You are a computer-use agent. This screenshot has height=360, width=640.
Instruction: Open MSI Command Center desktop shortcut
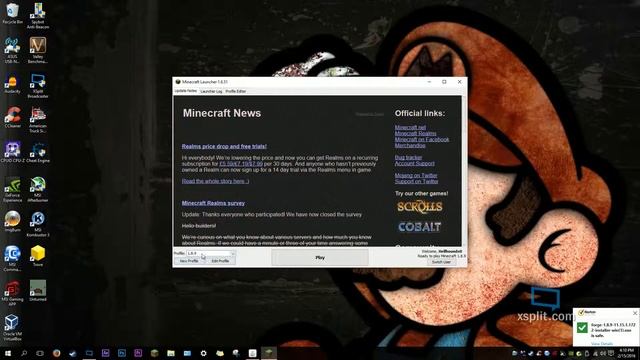12,259
